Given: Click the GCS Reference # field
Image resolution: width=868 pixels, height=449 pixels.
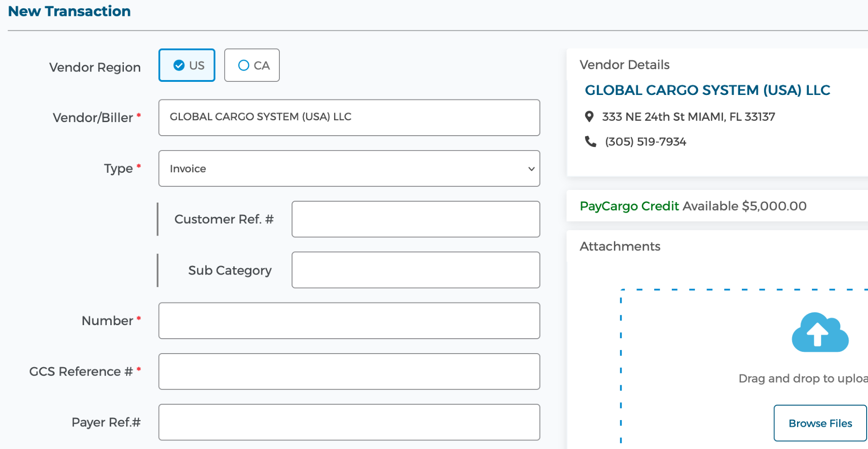Looking at the screenshot, I should (349, 371).
